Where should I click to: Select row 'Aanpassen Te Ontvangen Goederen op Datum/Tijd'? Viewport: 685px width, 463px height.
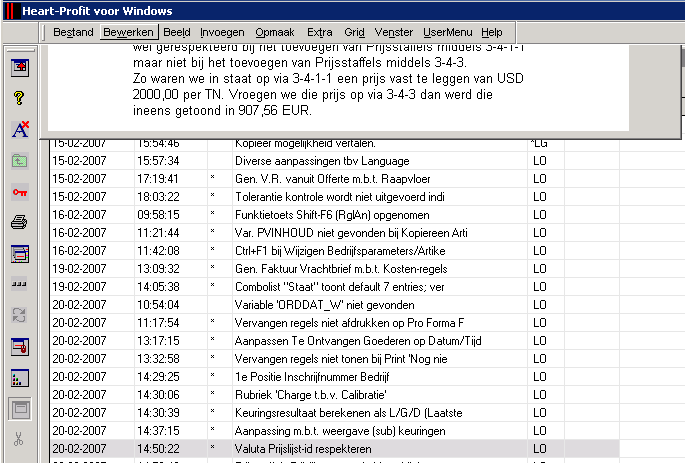[334, 341]
